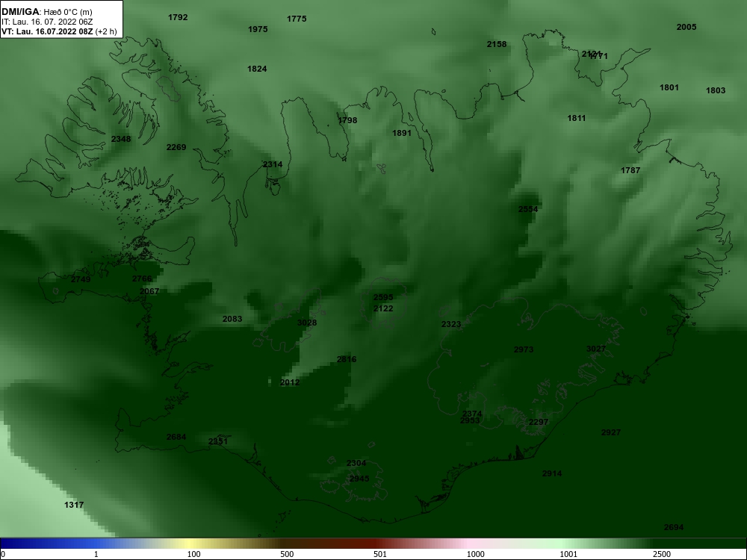Click the map value 2554

[528, 210]
